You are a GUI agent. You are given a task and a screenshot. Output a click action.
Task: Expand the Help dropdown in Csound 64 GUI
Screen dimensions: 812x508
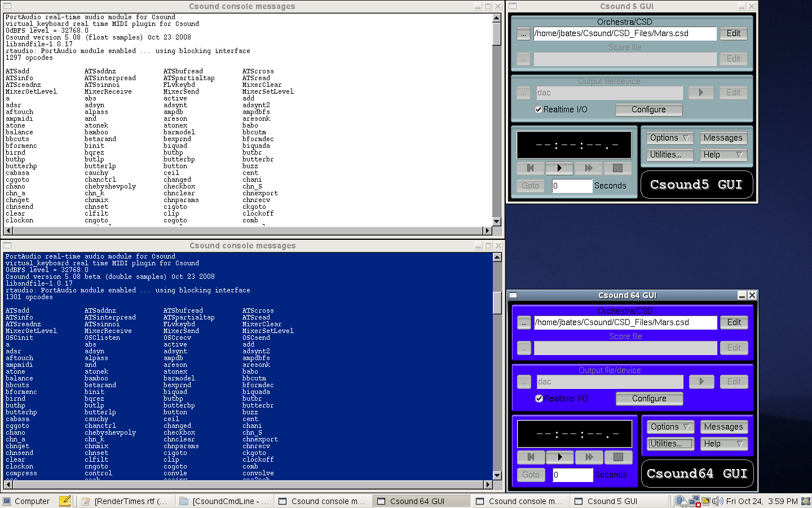[x=724, y=444]
